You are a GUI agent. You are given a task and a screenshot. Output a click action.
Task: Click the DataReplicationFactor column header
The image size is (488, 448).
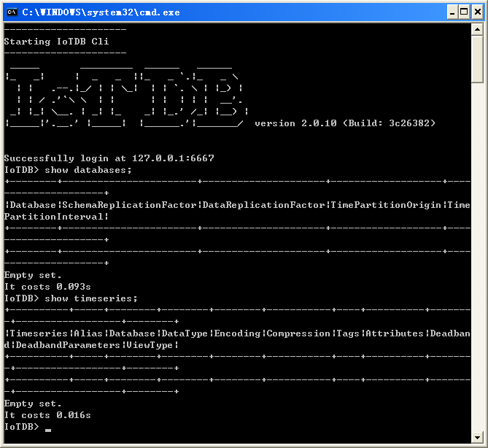[263, 205]
